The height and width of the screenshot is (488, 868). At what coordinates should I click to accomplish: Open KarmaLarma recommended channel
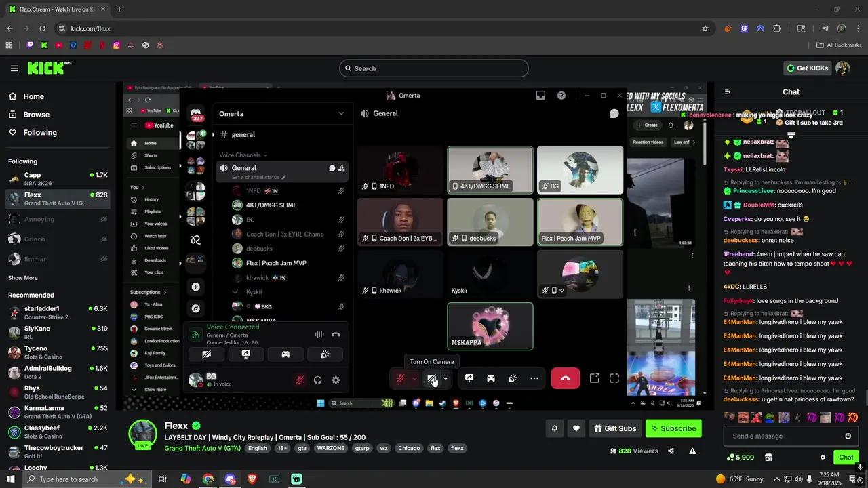click(58, 412)
